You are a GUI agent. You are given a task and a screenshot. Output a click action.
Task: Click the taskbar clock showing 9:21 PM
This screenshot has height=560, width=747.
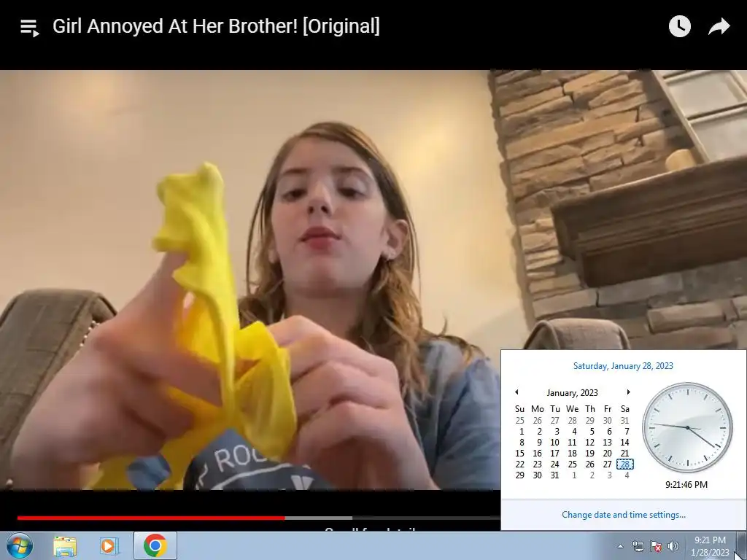pyautogui.click(x=710, y=546)
